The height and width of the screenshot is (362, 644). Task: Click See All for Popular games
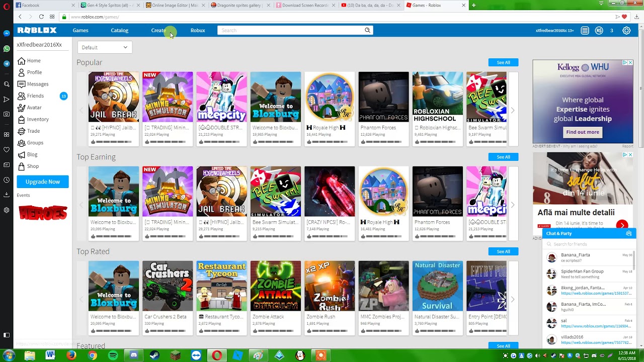click(503, 62)
